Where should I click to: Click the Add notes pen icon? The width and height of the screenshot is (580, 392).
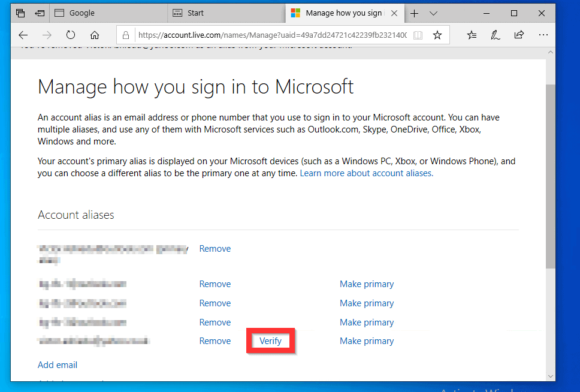pos(496,35)
